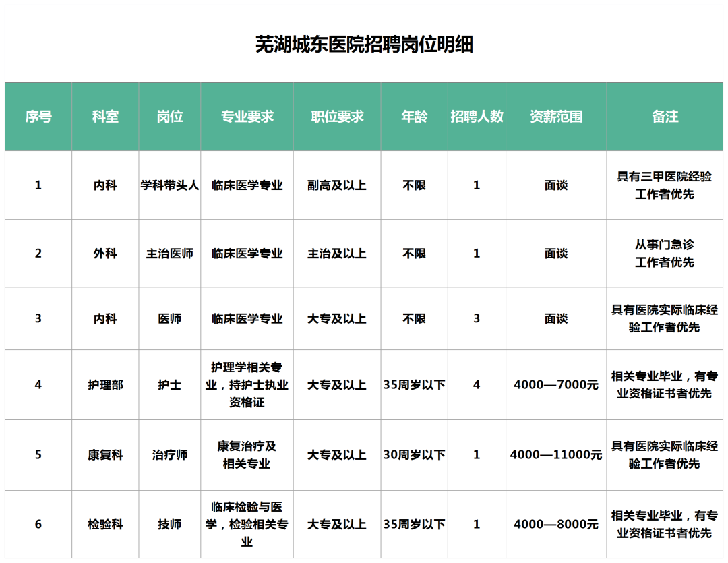
Task: Select the 专业要求 column header
Action: tap(247, 117)
